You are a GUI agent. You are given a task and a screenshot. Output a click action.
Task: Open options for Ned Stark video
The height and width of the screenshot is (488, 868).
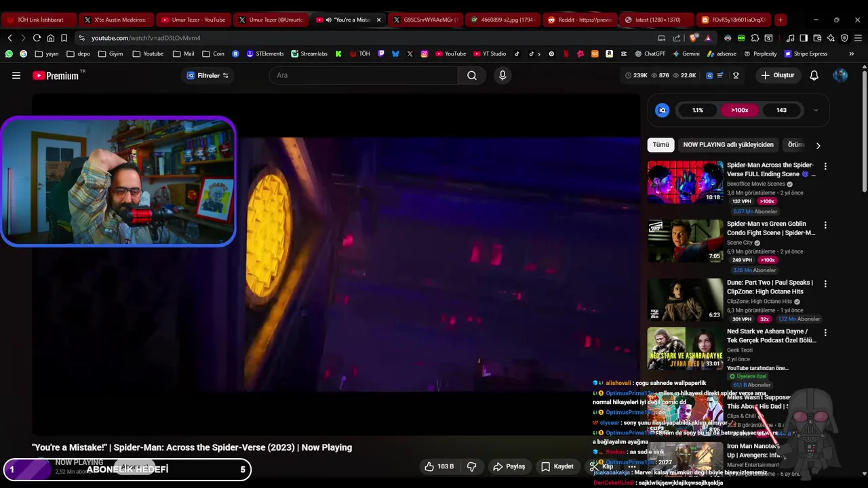825,333
